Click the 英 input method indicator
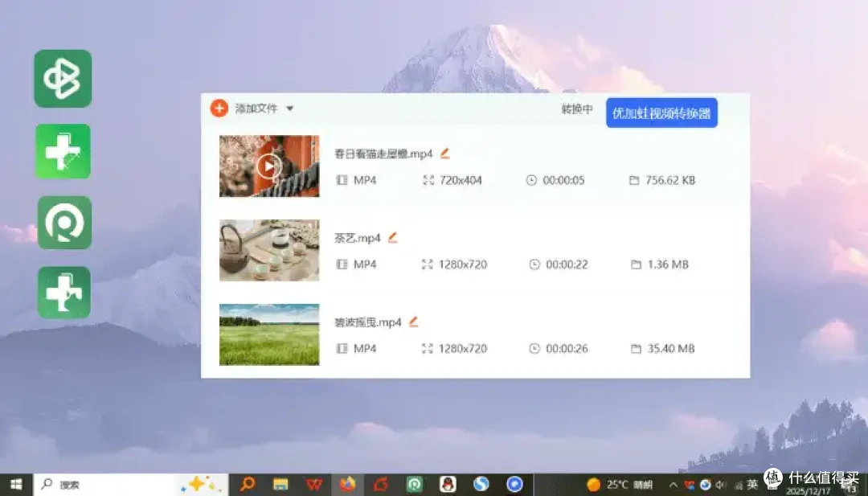Screen dimensions: 868x496 point(751,484)
